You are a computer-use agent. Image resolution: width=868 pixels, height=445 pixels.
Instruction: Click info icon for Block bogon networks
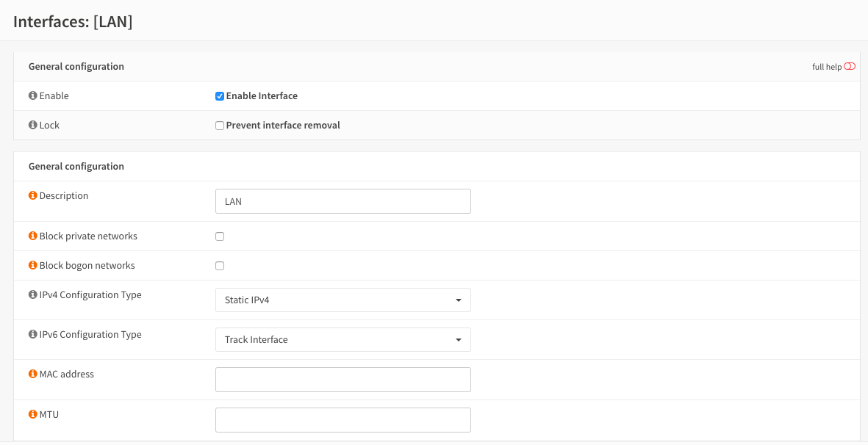pos(32,266)
